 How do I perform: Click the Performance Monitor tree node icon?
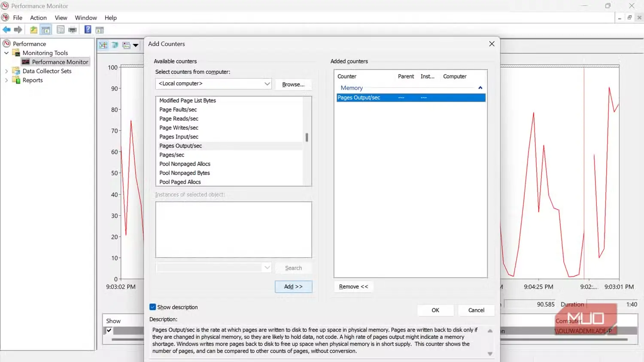point(26,62)
